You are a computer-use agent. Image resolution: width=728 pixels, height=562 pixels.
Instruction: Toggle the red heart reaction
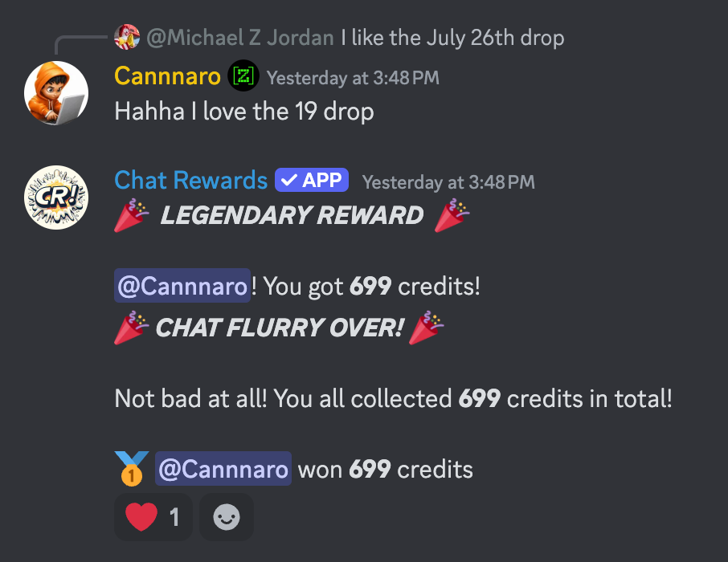point(153,517)
